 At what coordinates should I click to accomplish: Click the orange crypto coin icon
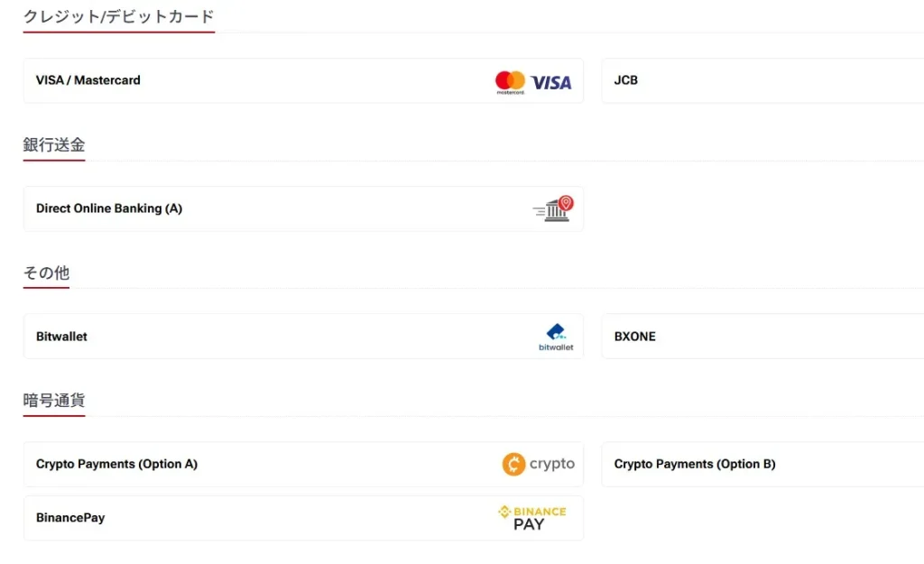[513, 464]
